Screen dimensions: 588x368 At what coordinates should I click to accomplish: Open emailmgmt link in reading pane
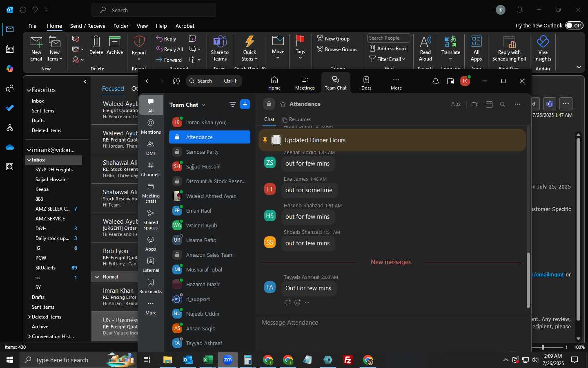click(x=548, y=274)
